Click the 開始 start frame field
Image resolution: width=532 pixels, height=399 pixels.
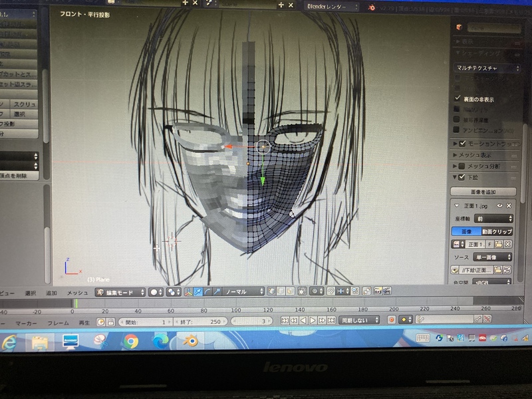pos(146,322)
